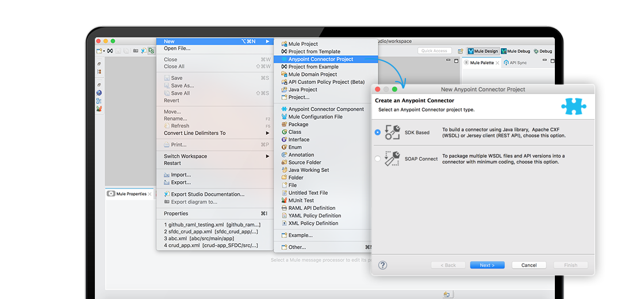
Task: Close the Mule Palette tab
Action: tap(497, 63)
